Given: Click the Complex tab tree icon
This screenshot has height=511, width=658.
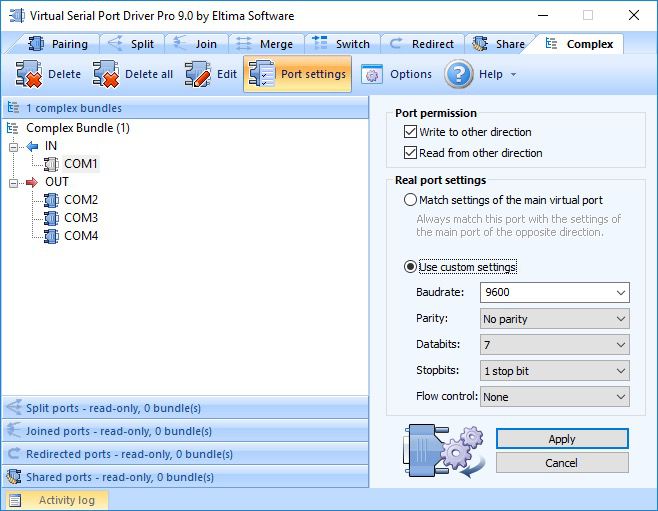Looking at the screenshot, I should [x=551, y=43].
